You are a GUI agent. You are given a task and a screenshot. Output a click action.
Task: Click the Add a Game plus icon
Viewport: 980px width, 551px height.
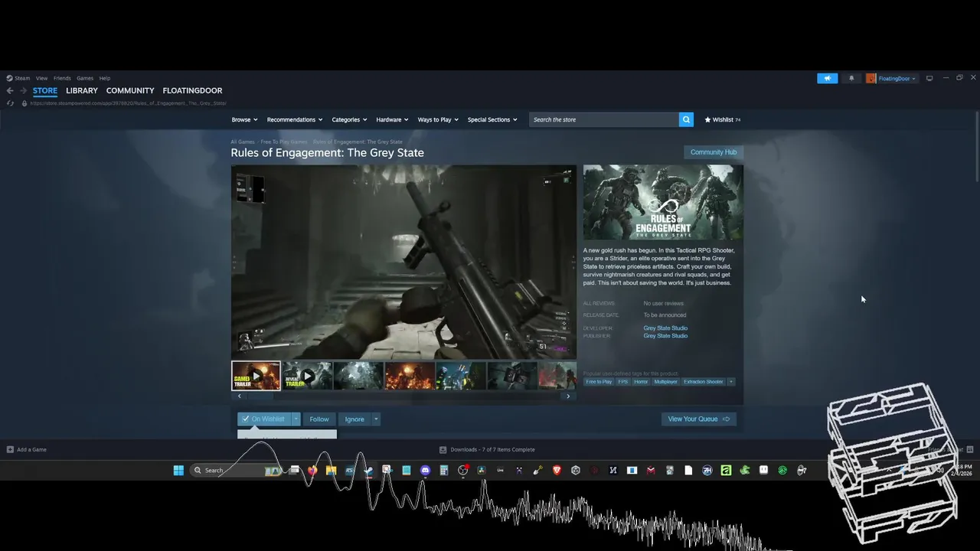(x=10, y=449)
